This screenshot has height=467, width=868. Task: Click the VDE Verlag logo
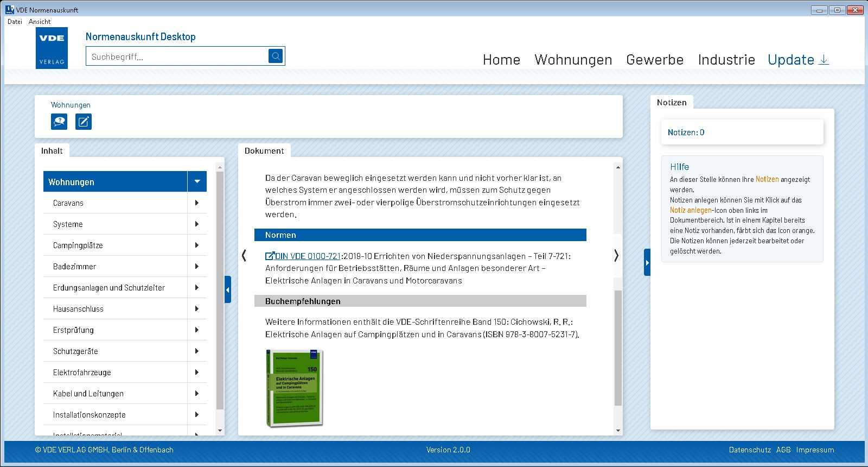click(x=52, y=48)
